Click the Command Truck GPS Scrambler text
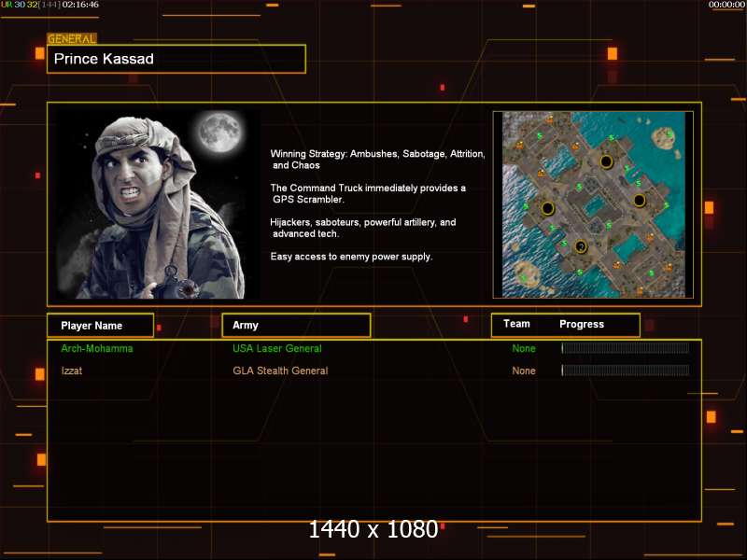This screenshot has height=560, width=747. [x=368, y=194]
